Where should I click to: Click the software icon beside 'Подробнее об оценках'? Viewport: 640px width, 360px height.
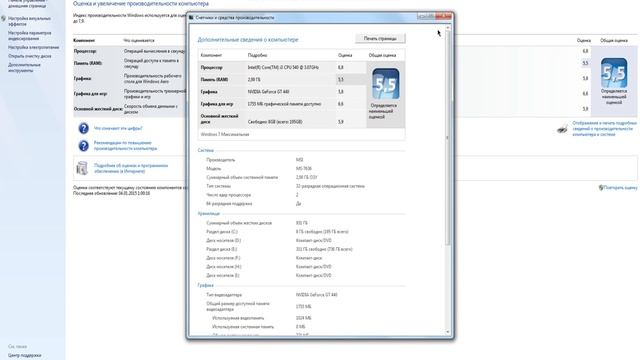tap(82, 168)
